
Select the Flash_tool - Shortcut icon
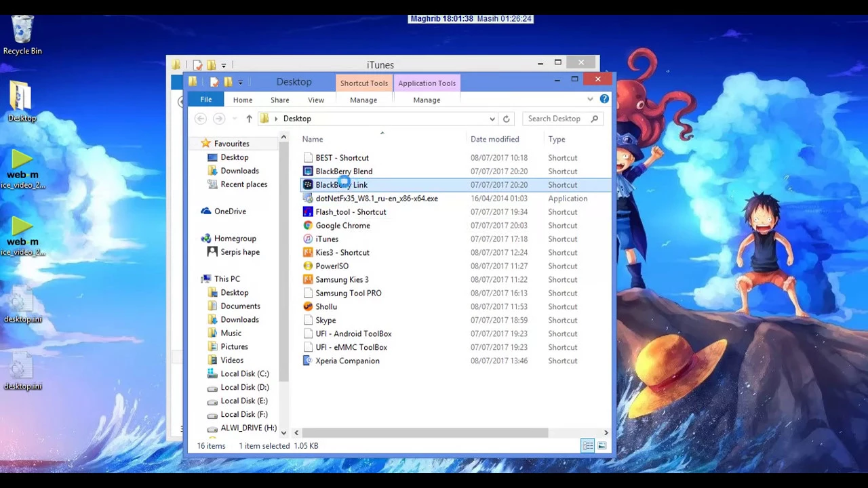coord(308,212)
